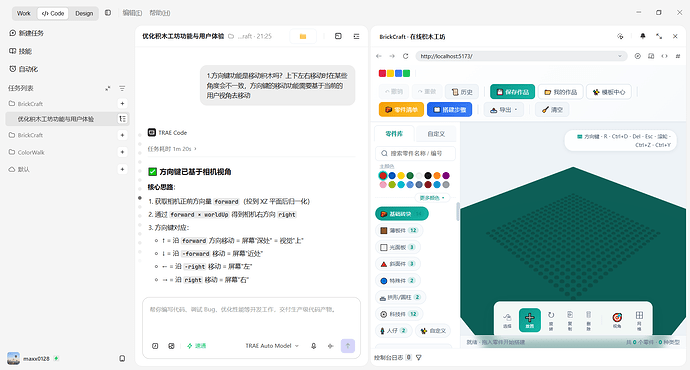Select the 光面板 parts category
The image size is (690, 370).
(397, 247)
